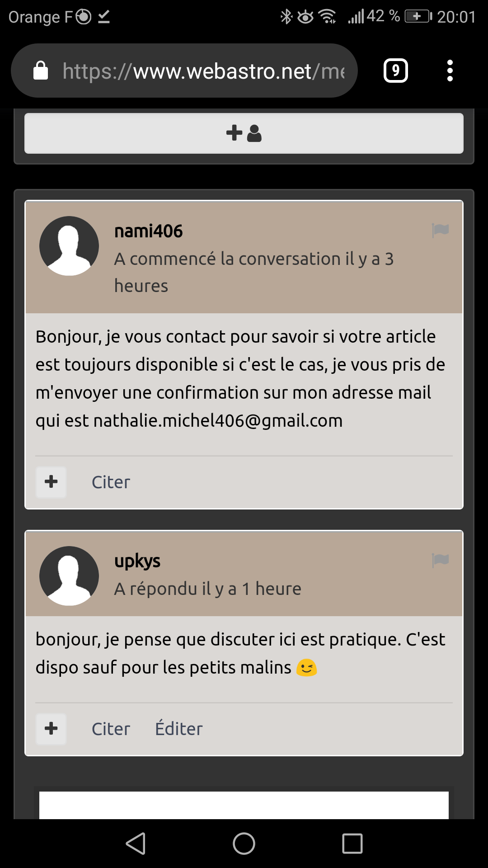Open Android recent apps square button

tap(352, 844)
